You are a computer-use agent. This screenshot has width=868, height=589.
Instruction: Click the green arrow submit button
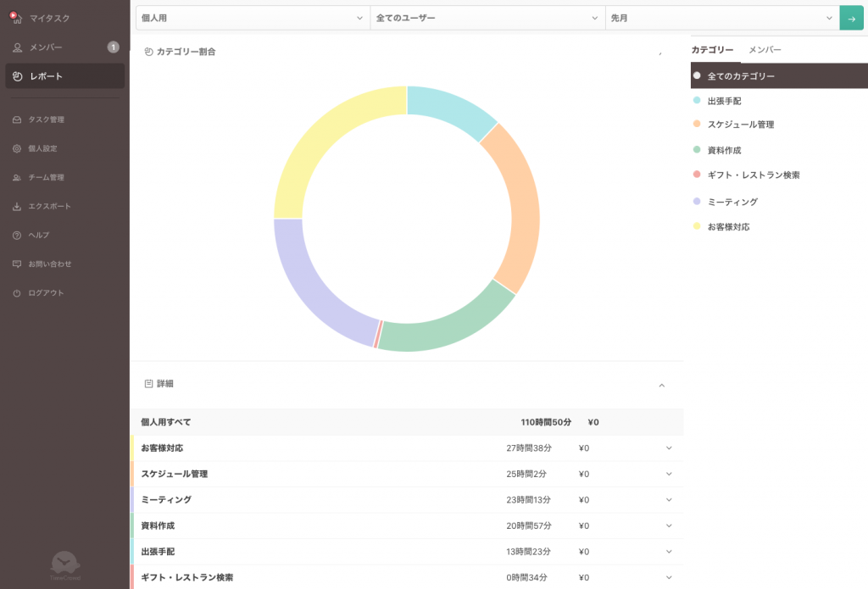tap(851, 18)
